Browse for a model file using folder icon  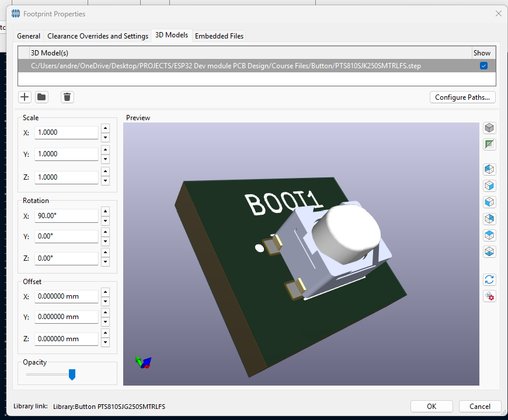pos(41,97)
